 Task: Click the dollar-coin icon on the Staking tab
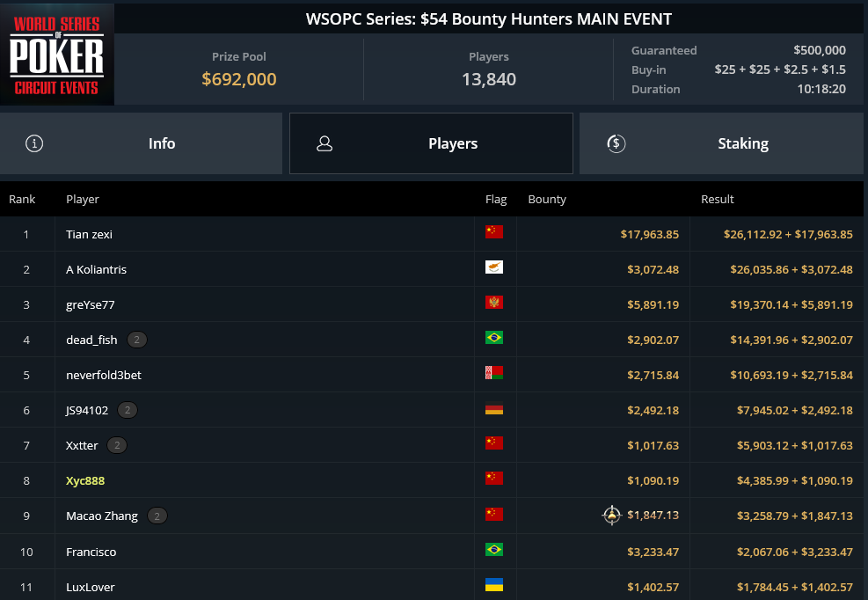point(616,143)
